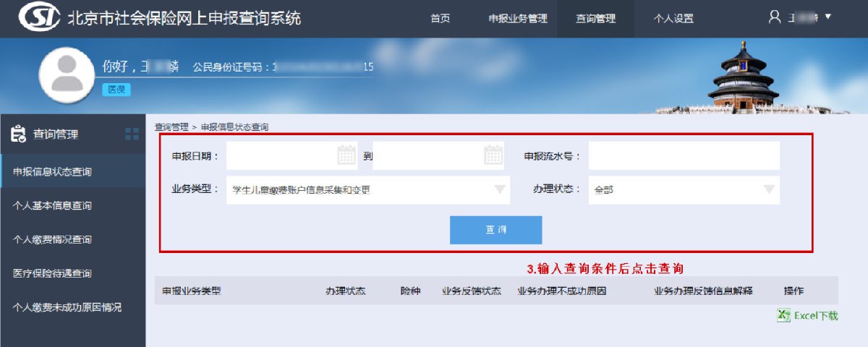Image resolution: width=868 pixels, height=347 pixels.
Task: Click the Excel下载 link
Action: point(816,316)
